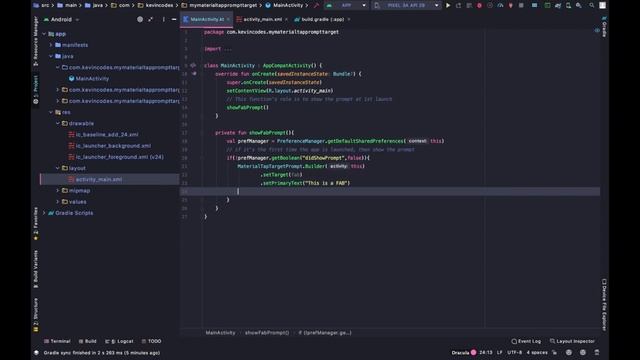This screenshot has width=640, height=360.
Task: Expand the manifests folder
Action: (x=51, y=45)
